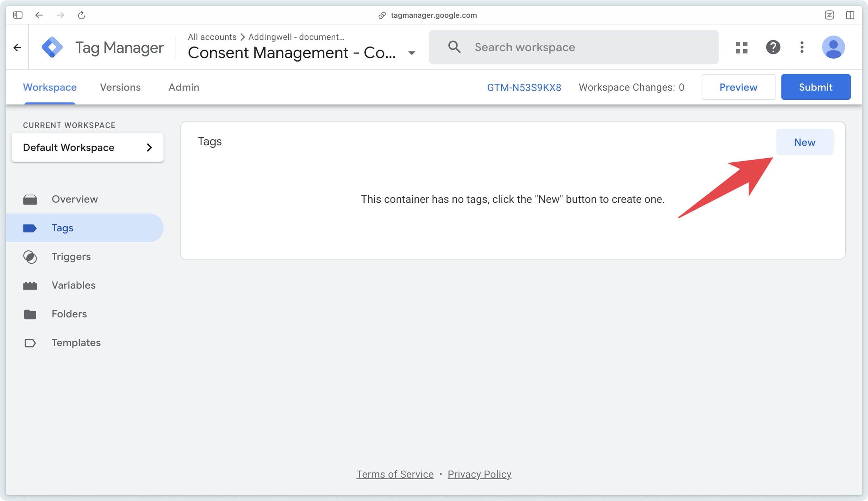Switch to the Versions tab
Screen dimensions: 868x501
(x=120, y=87)
